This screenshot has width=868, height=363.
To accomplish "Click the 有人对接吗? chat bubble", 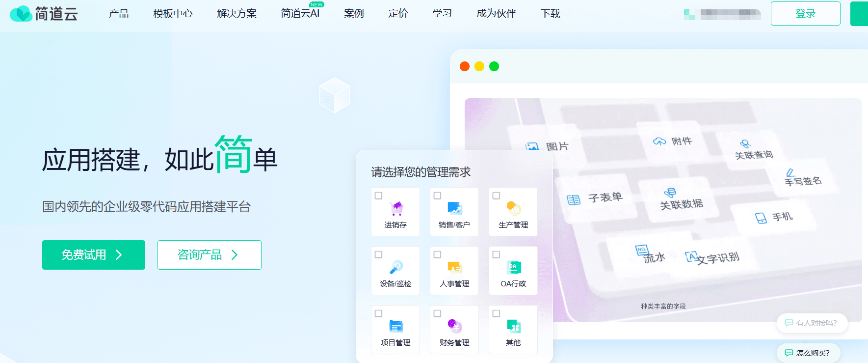I will [x=812, y=323].
